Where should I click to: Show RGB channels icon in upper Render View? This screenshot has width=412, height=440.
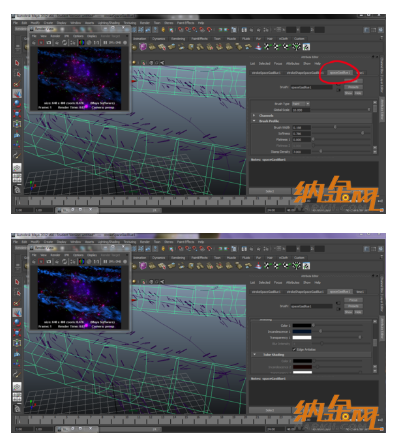(x=81, y=43)
